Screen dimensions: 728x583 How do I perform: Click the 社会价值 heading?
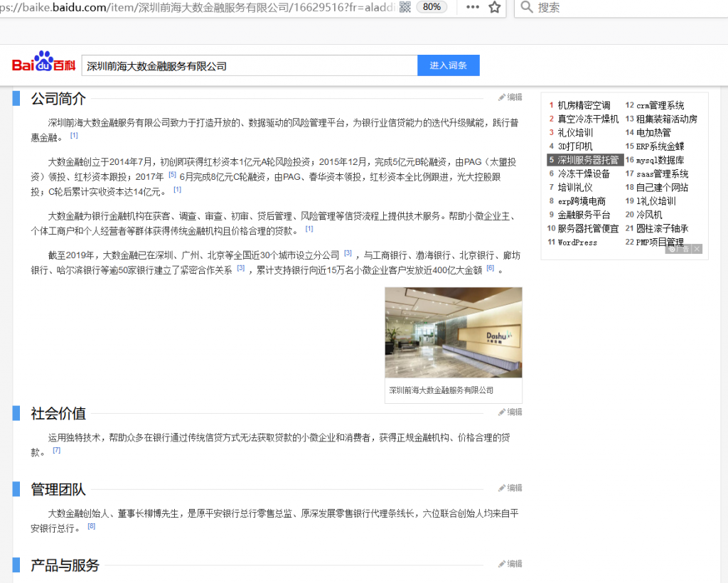click(58, 414)
